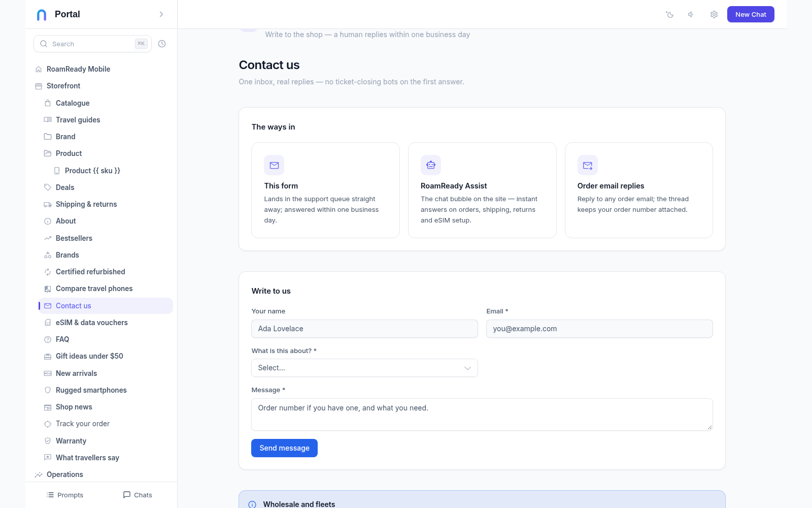The width and height of the screenshot is (812, 508).
Task: Collapse sidebar with chevron next to Portal
Action: click(x=161, y=14)
